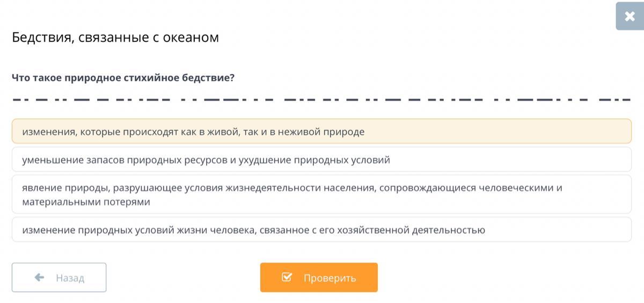Select answer 'изменения, которые происходят как в живой…'
This screenshot has height=303, width=644.
[321, 131]
